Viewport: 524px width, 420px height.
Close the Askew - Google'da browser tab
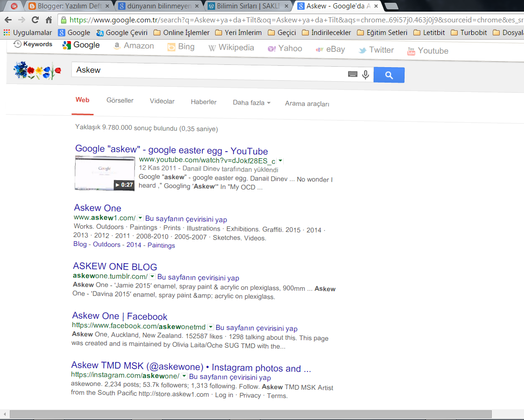click(x=376, y=6)
